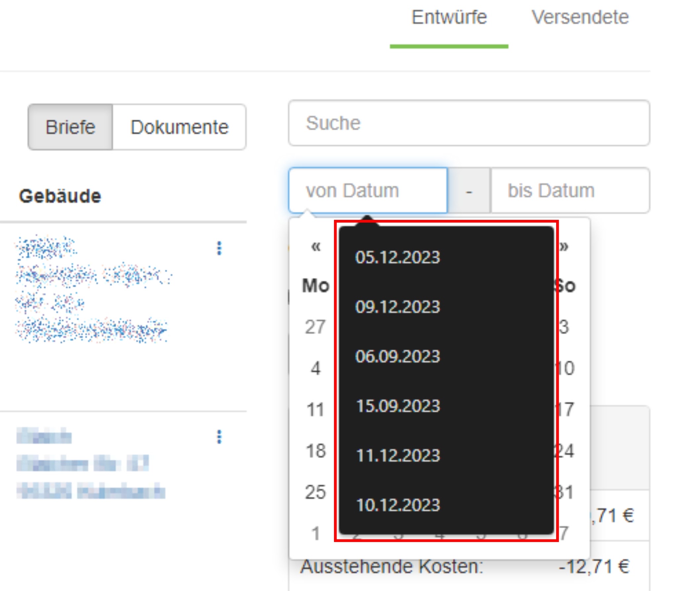Switch to Entwürfe tab
This screenshot has width=700, height=591.
(x=449, y=18)
